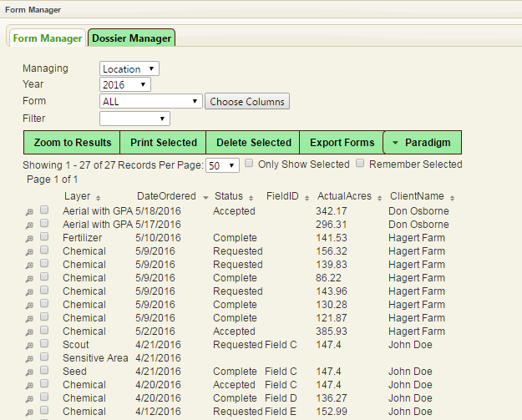Click the 5/2/2016 date cell
This screenshot has height=420, width=522.
coord(155,331)
